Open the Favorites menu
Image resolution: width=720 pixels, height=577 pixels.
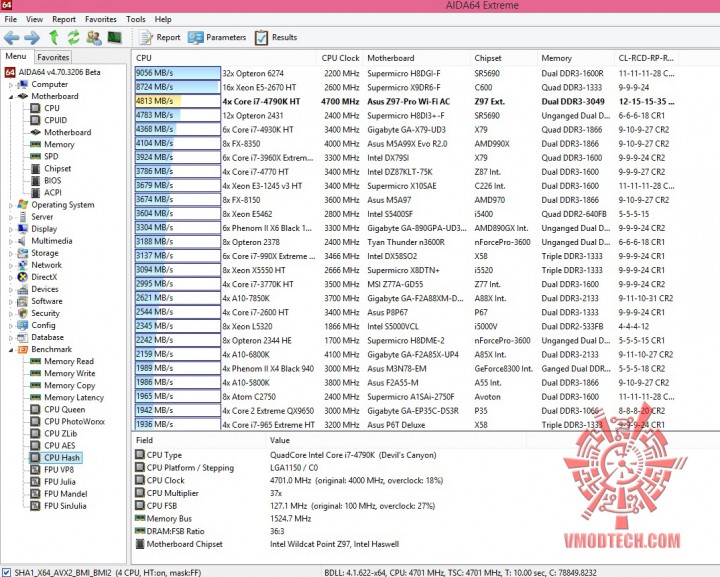click(x=101, y=19)
